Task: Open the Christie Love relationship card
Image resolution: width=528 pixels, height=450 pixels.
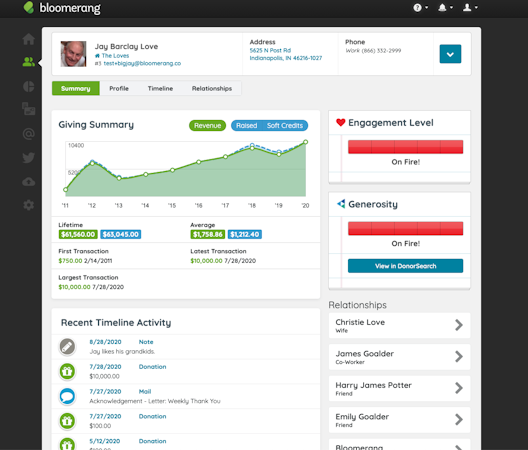Action: pos(399,325)
